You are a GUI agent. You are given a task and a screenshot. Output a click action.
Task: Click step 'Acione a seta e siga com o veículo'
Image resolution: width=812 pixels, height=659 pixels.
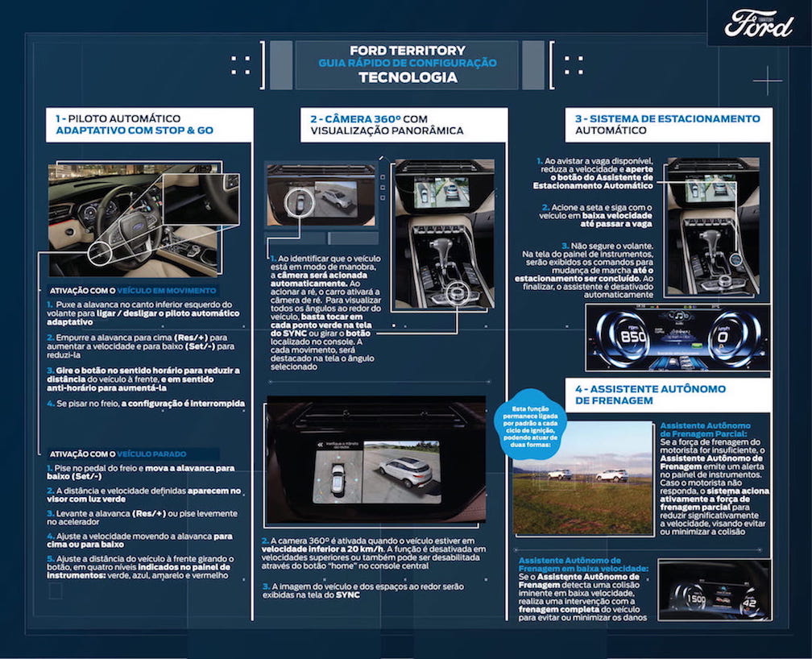[595, 216]
